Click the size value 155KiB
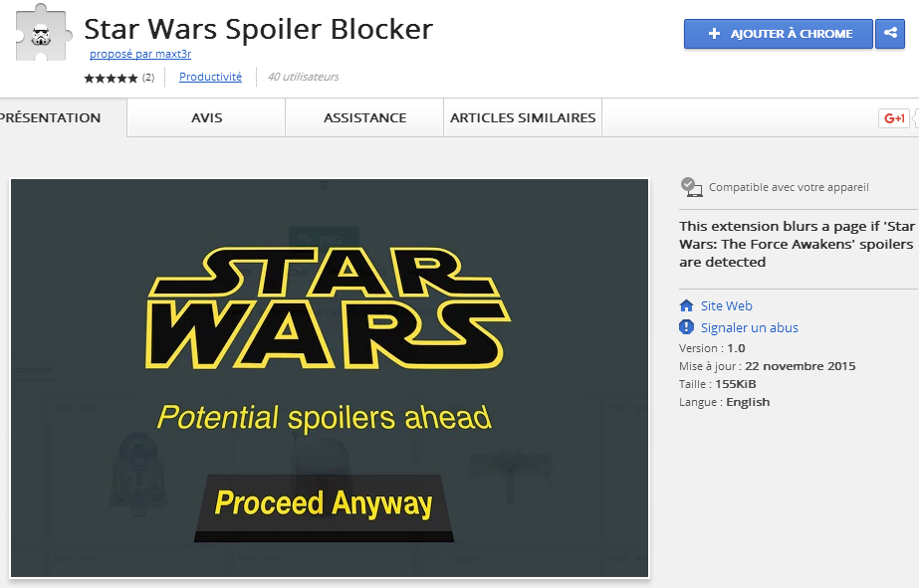Viewport: 919px width, 588px height. 736,384
